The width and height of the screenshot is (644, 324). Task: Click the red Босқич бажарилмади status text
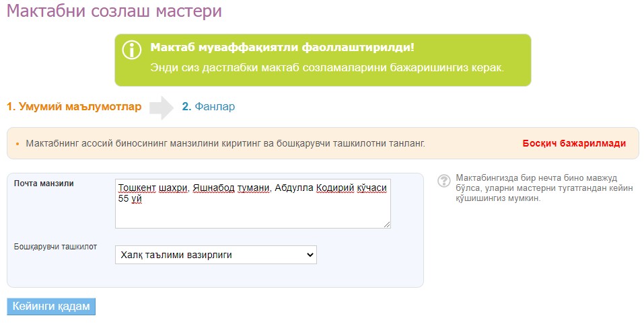[x=574, y=144]
